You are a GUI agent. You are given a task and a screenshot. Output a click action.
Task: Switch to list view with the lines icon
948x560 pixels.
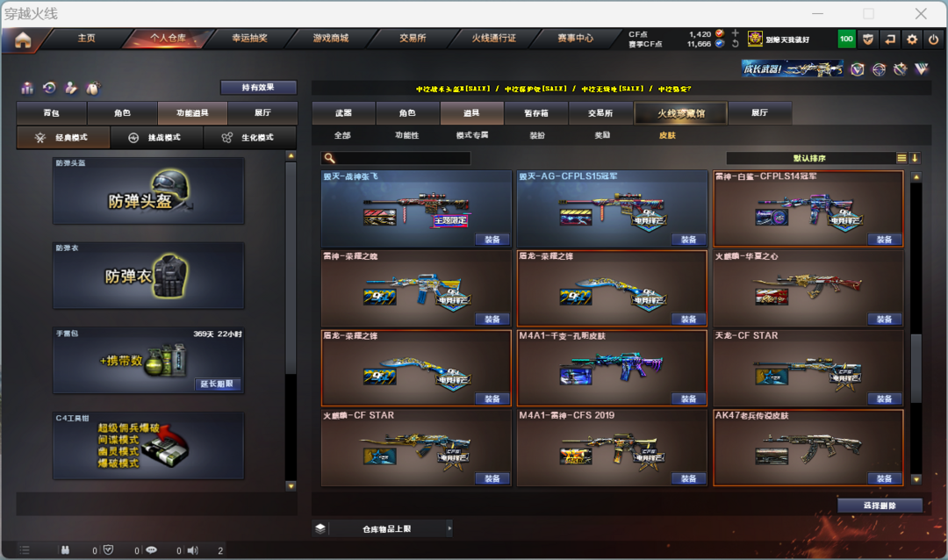(901, 158)
